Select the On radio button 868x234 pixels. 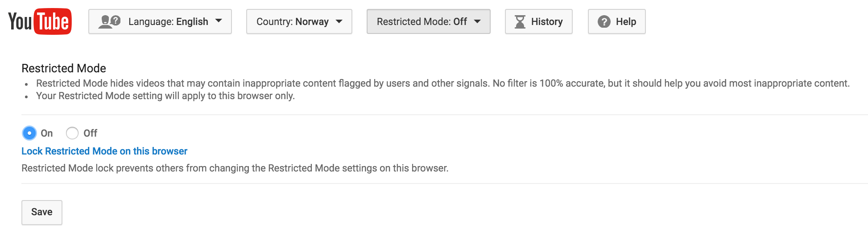[x=29, y=133]
